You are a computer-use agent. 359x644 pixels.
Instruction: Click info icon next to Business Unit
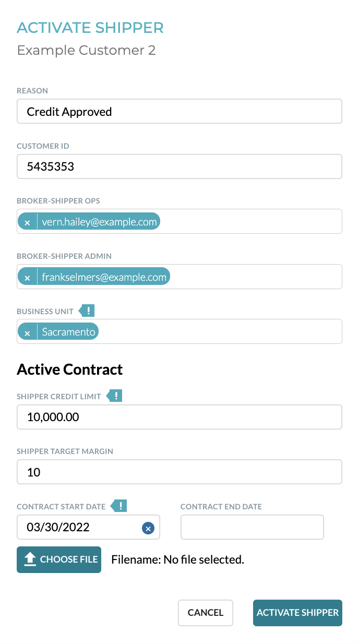pos(87,311)
